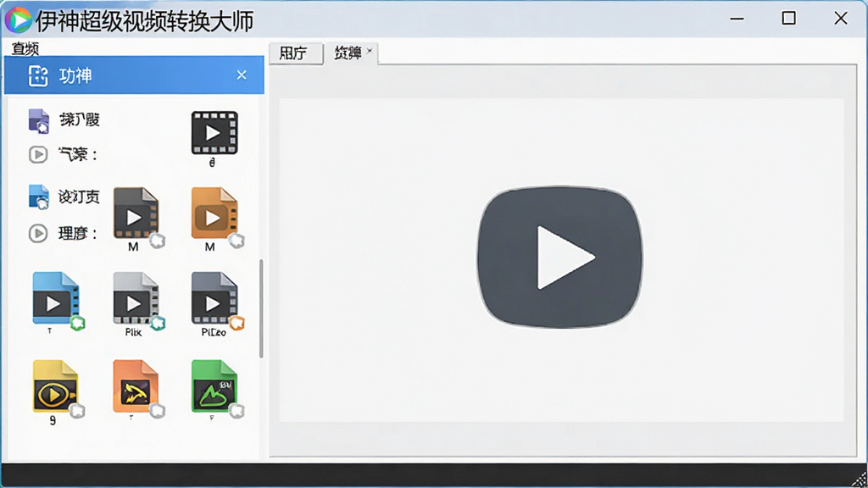Maximize the application window

[789, 19]
